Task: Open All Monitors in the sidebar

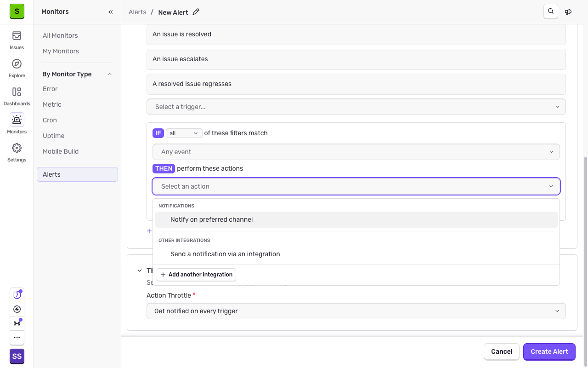Action: pyautogui.click(x=77, y=35)
